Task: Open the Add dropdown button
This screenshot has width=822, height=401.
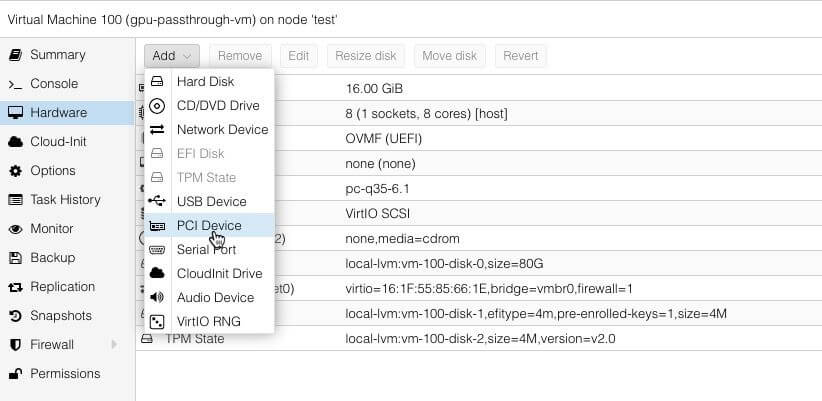Action: (x=172, y=56)
